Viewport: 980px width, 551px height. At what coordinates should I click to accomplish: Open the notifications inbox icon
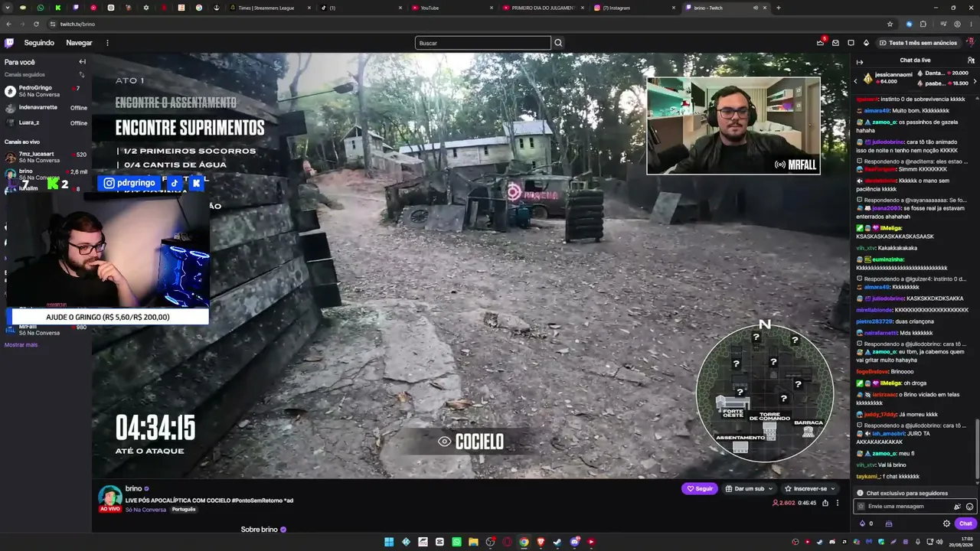tap(836, 43)
